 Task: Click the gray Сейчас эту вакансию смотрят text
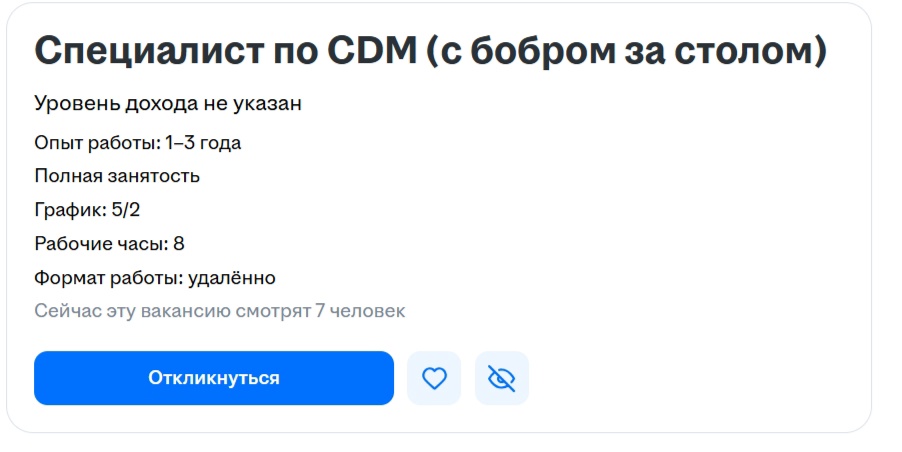tap(172, 311)
